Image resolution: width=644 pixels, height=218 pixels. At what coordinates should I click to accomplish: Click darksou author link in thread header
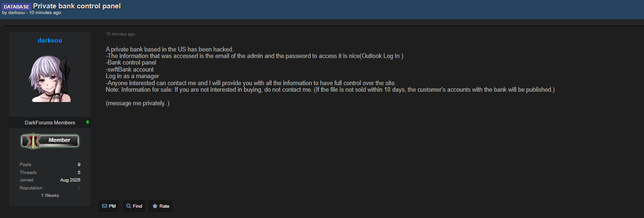(16, 13)
